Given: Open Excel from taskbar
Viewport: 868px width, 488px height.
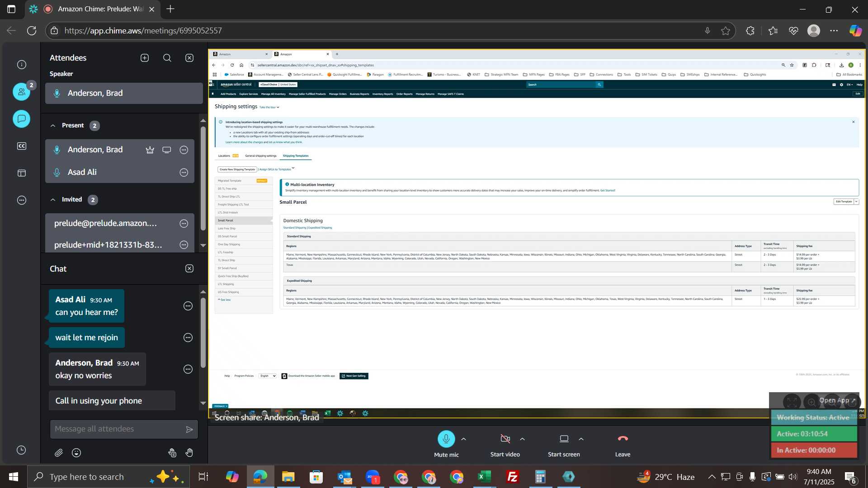Looking at the screenshot, I should point(484,477).
